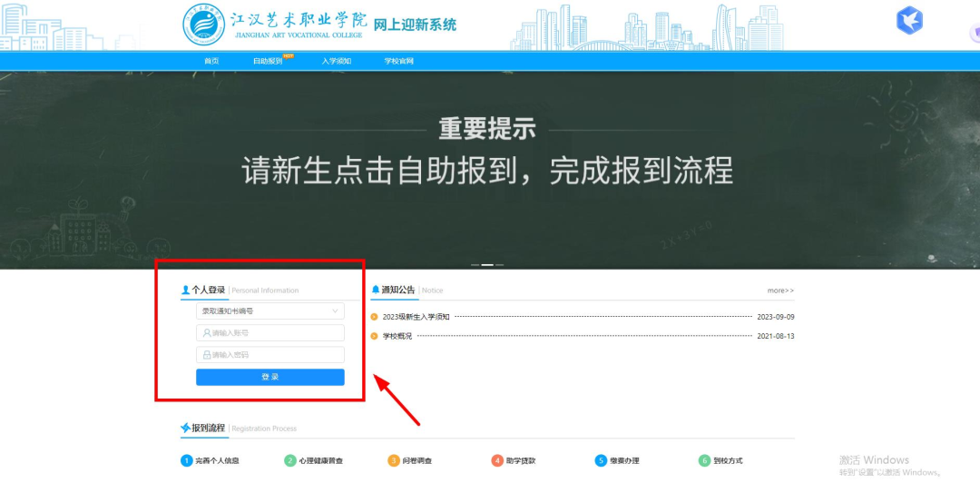Open the 学校概况 notice link
This screenshot has height=483, width=980.
coord(397,336)
